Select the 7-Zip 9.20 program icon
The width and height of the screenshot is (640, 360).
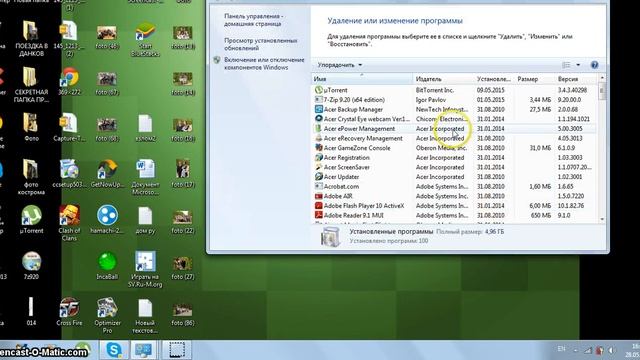(x=319, y=100)
